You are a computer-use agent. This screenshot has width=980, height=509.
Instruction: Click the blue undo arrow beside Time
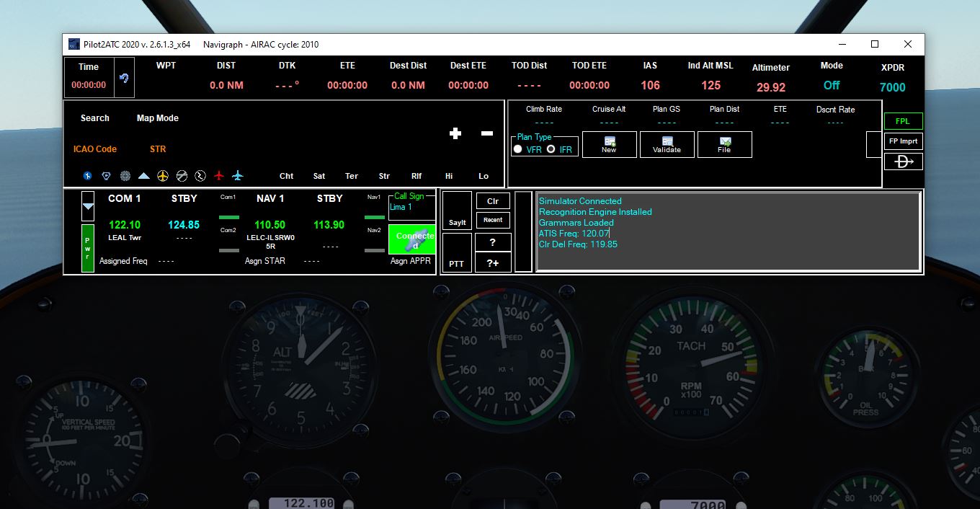coord(124,78)
